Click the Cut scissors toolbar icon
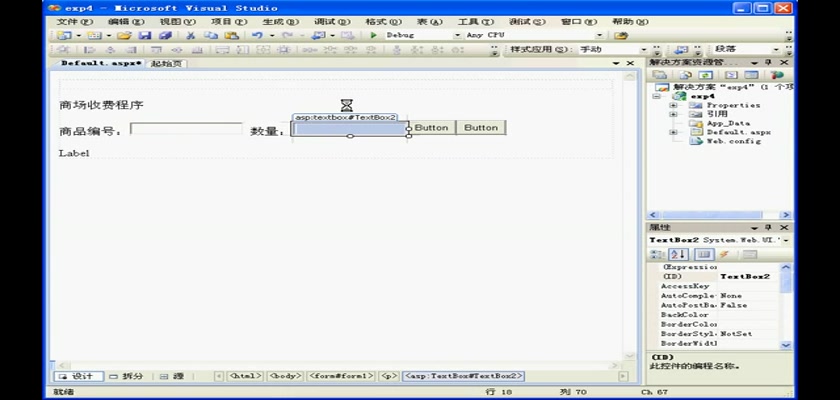This screenshot has width=840, height=400. coord(190,35)
